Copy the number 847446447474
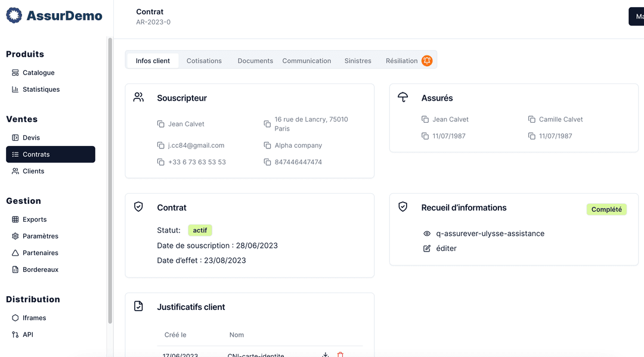 click(267, 162)
